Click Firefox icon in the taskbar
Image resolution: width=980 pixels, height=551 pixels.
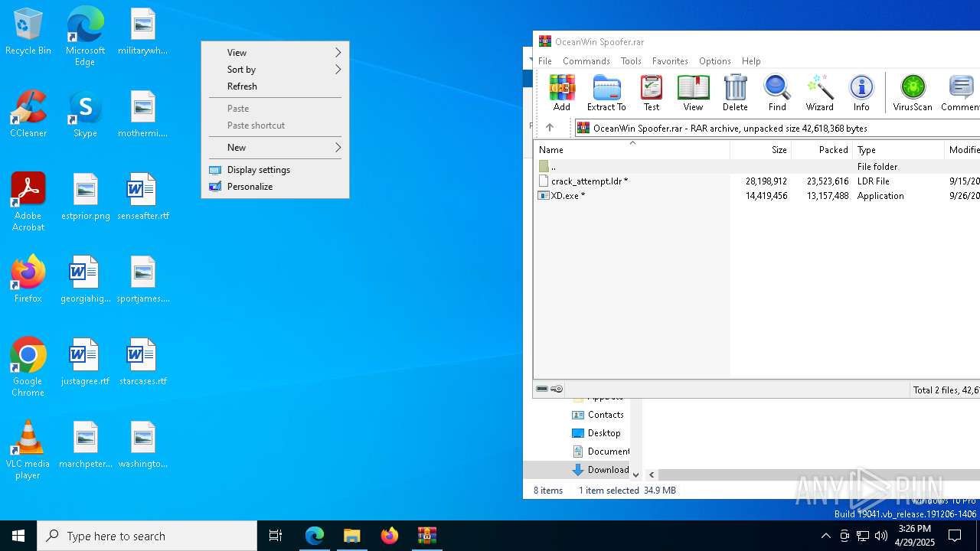pyautogui.click(x=390, y=536)
